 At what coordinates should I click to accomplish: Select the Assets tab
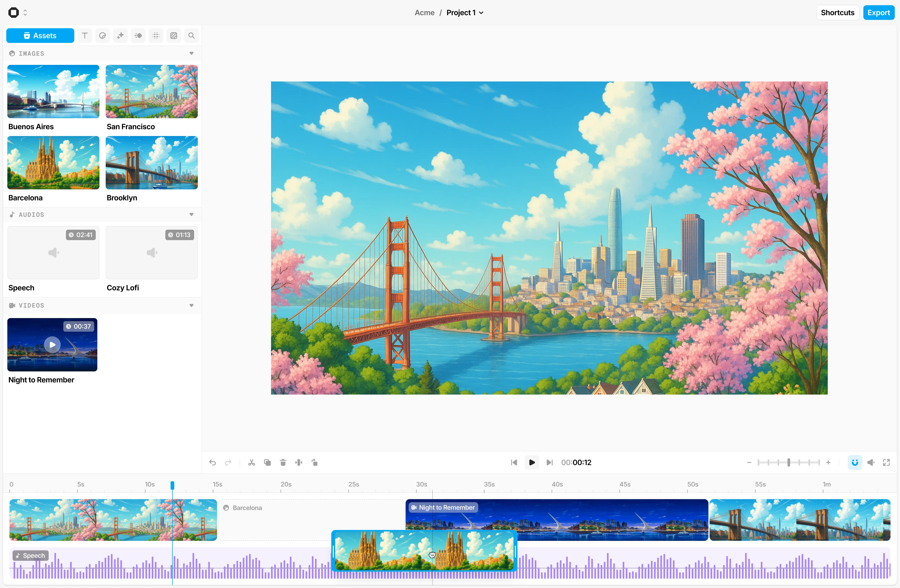click(40, 35)
